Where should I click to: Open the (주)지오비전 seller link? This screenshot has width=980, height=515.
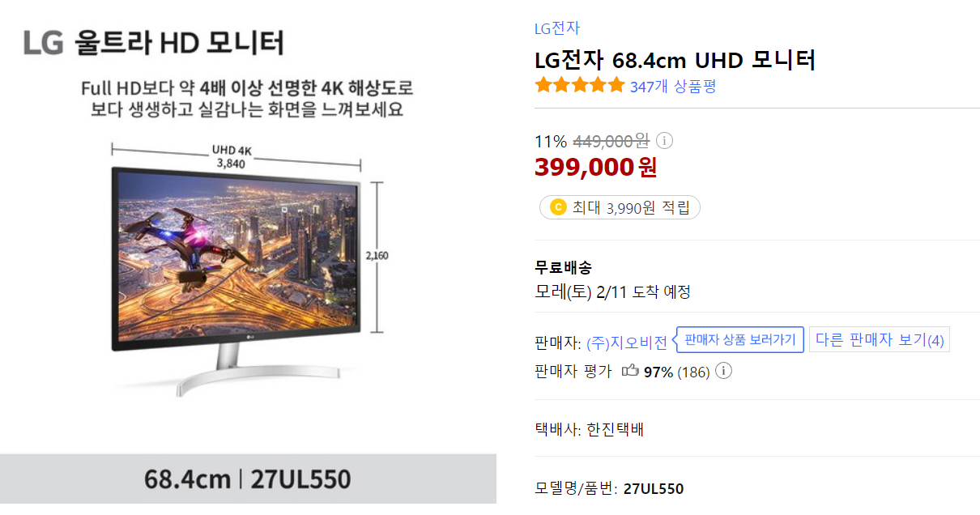tap(627, 342)
